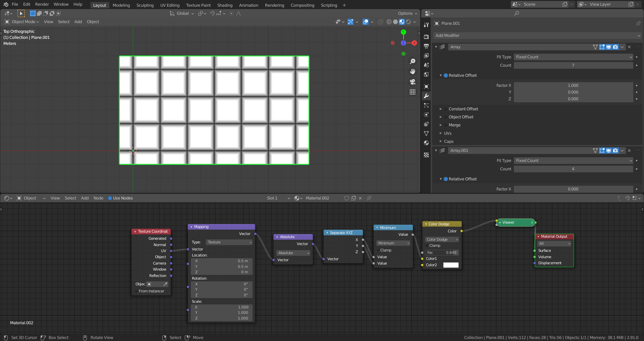Screen dimensions: 644x341
Task: Click Mapping Location X field 0.5 m
Action: click(221, 261)
